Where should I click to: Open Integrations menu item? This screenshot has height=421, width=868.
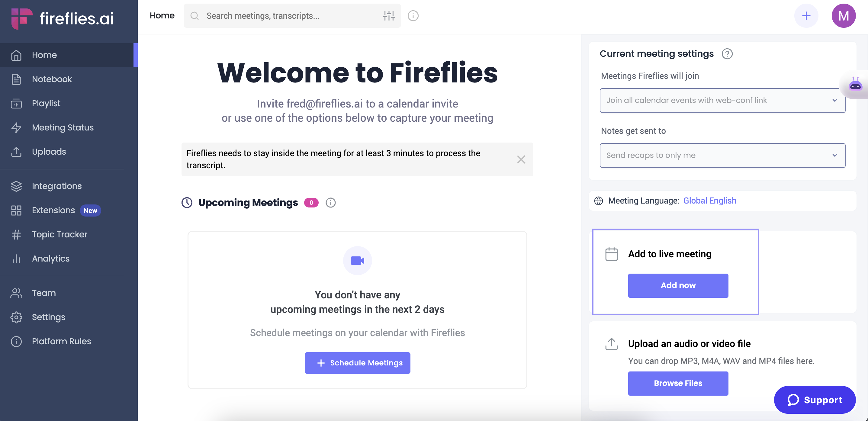pyautogui.click(x=57, y=185)
